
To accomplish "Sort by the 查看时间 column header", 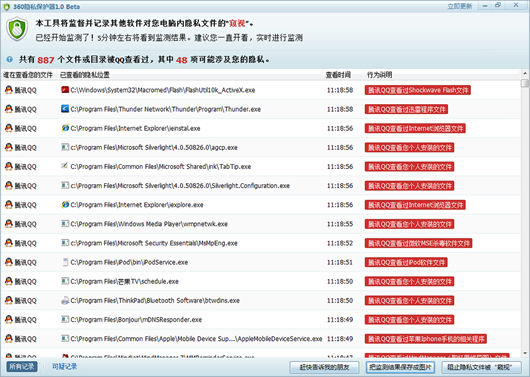I will [338, 75].
